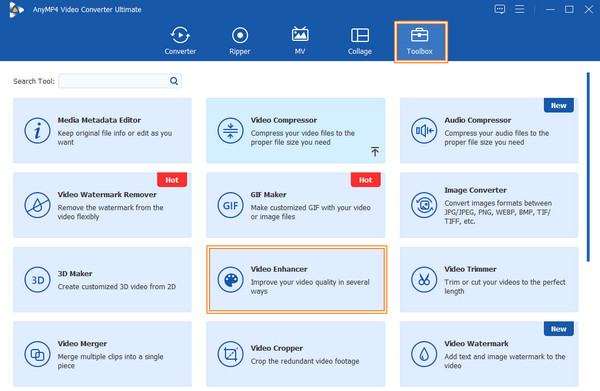The width and height of the screenshot is (600, 391).
Task: Click 'Keep original file info' description
Action: pos(115,138)
